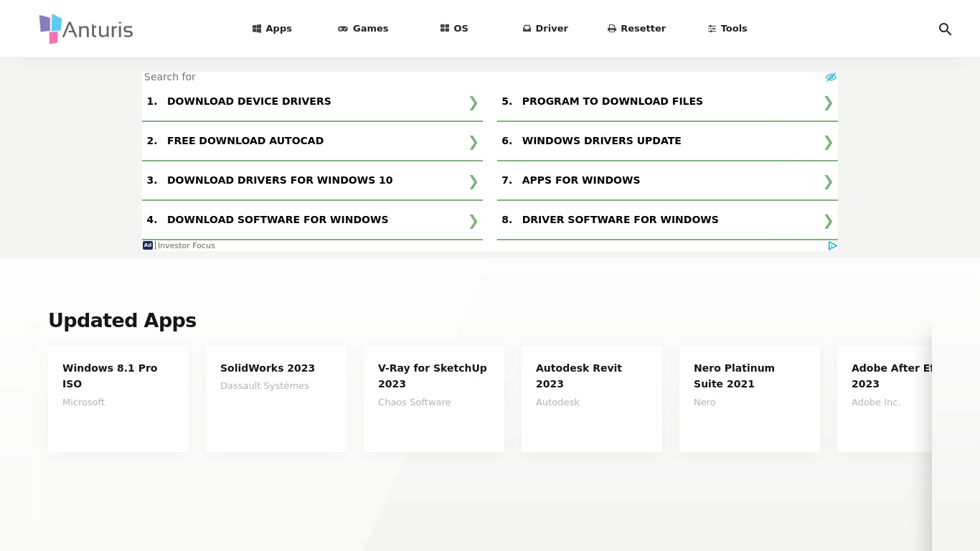
Task: Click the AdChoices triangle icon
Action: [832, 245]
